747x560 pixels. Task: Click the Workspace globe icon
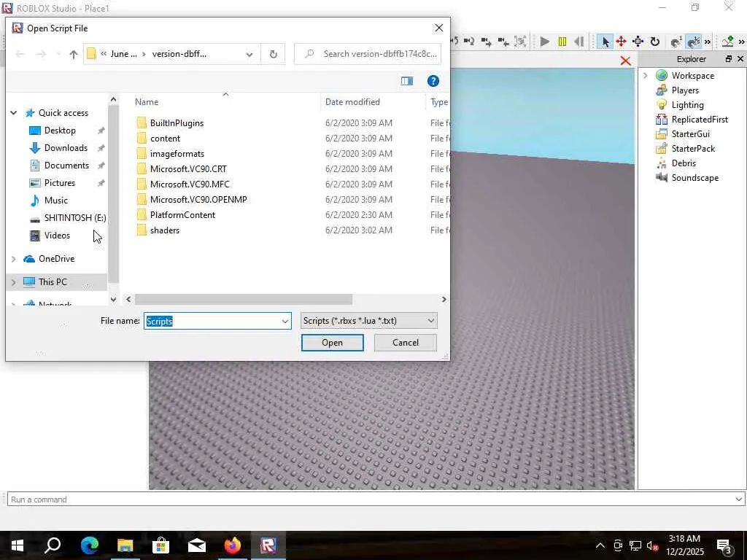(x=661, y=75)
